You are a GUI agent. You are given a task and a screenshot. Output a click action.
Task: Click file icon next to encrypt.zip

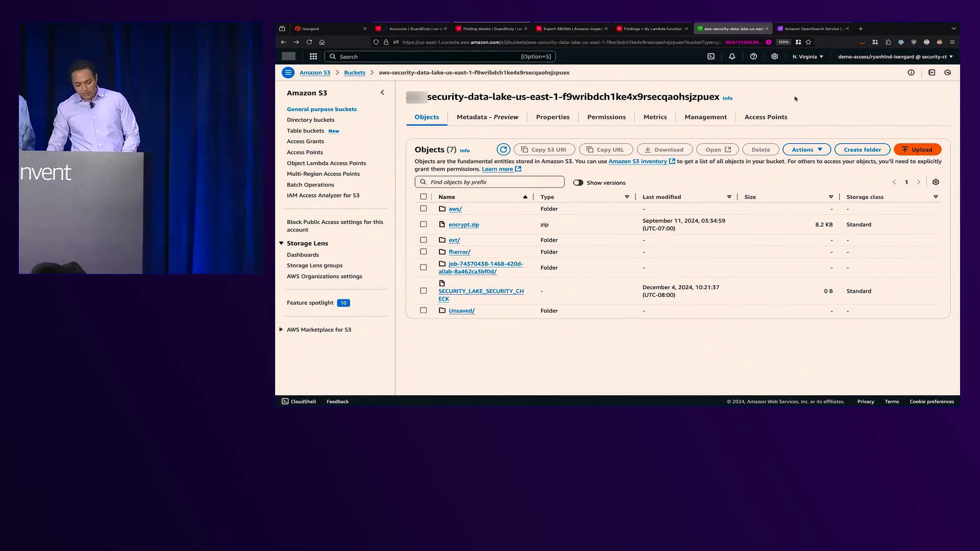[442, 224]
